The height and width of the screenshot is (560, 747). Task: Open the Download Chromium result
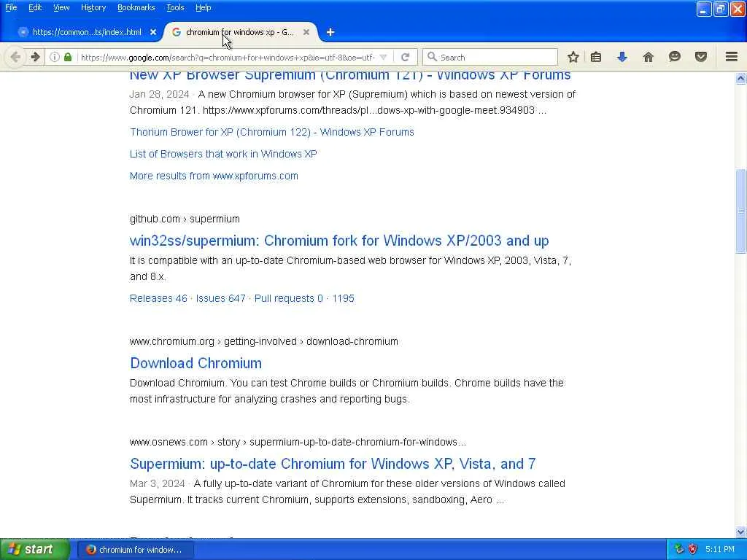tap(196, 363)
